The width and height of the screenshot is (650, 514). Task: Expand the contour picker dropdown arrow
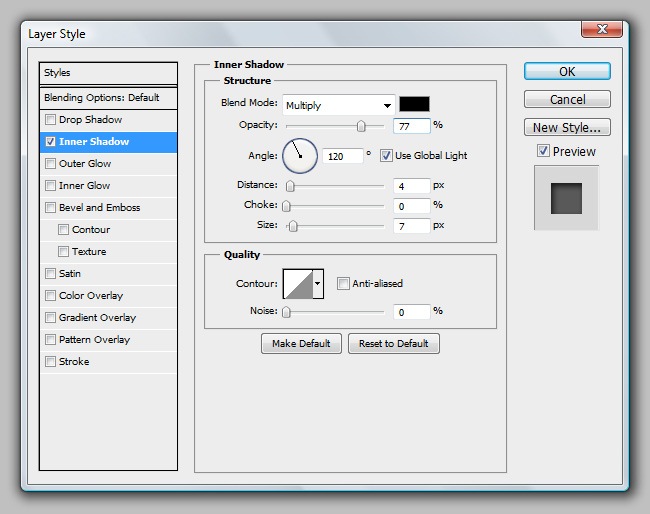point(319,284)
